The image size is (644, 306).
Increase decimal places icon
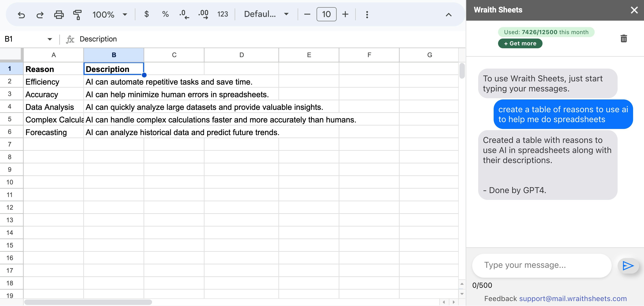[203, 14]
